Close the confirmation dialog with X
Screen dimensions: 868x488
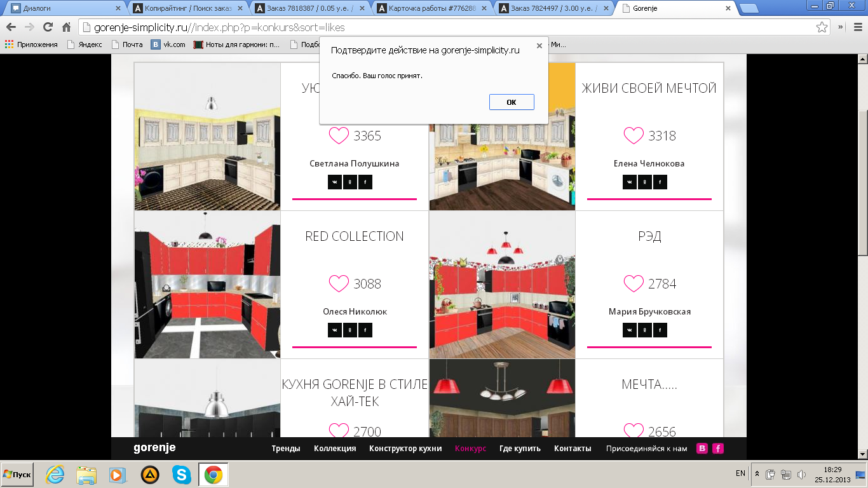(539, 46)
